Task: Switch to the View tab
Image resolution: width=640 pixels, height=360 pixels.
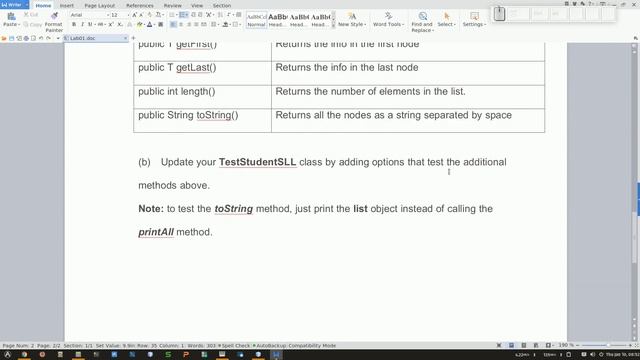Action: pyautogui.click(x=197, y=5)
